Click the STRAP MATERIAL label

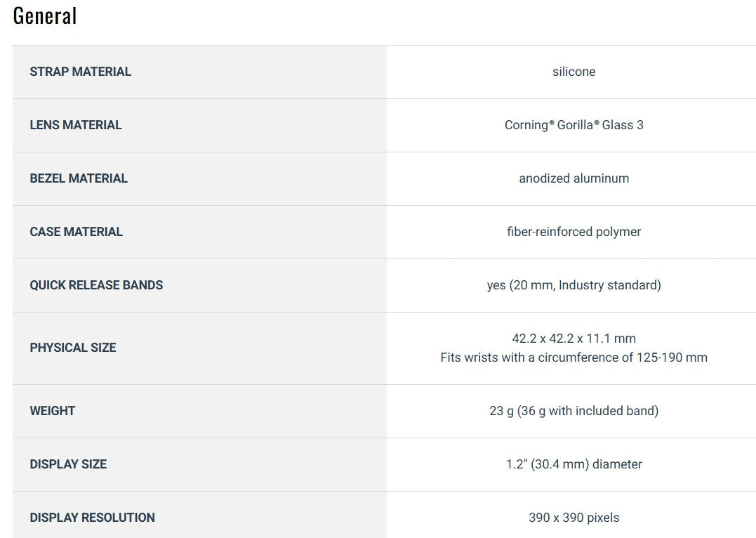[x=80, y=72]
